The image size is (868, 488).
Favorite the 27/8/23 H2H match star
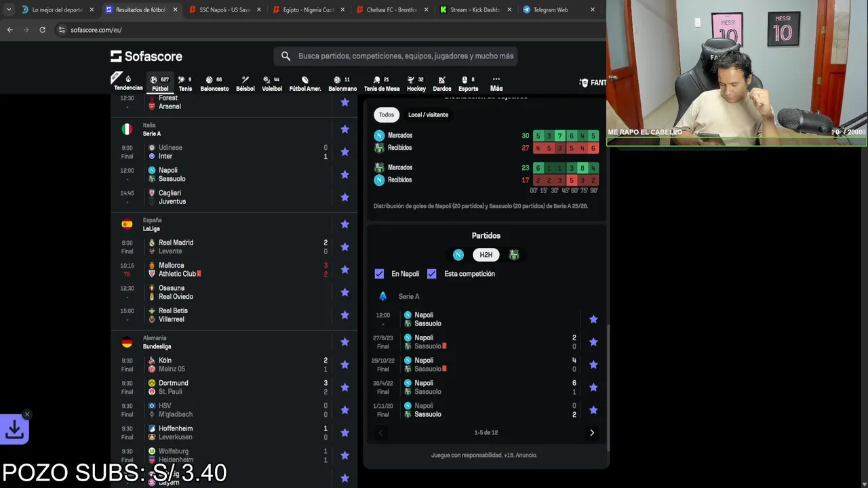(593, 342)
